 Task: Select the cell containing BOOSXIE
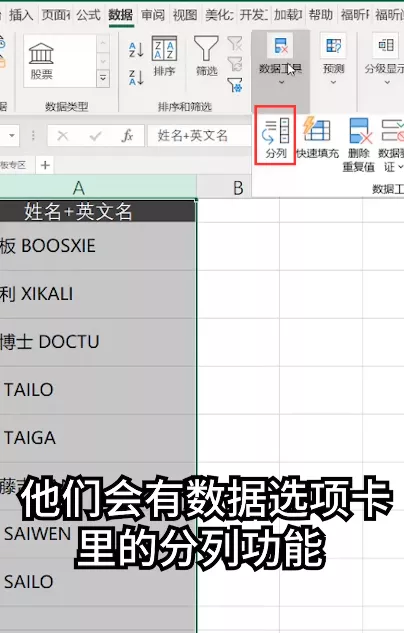point(98,246)
